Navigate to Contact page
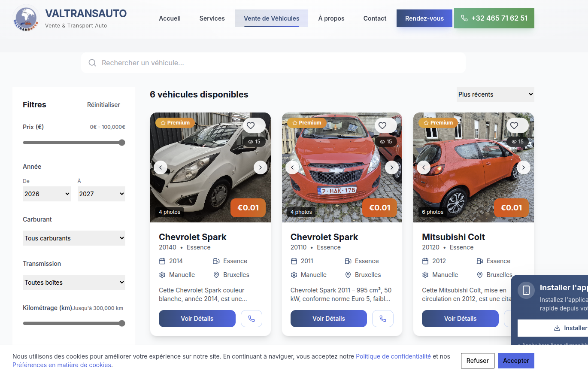 375,18
